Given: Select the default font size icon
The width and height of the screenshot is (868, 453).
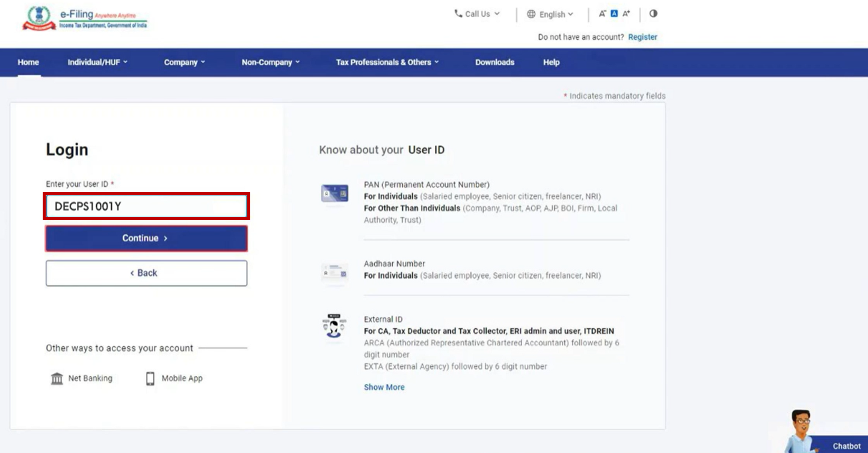Looking at the screenshot, I should click(614, 14).
